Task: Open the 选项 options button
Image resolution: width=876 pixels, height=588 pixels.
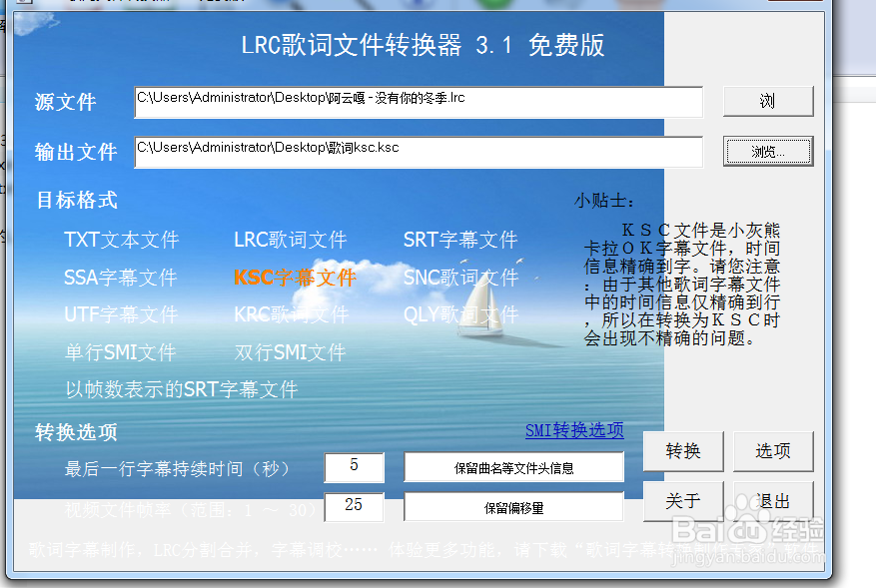Action: click(x=773, y=450)
